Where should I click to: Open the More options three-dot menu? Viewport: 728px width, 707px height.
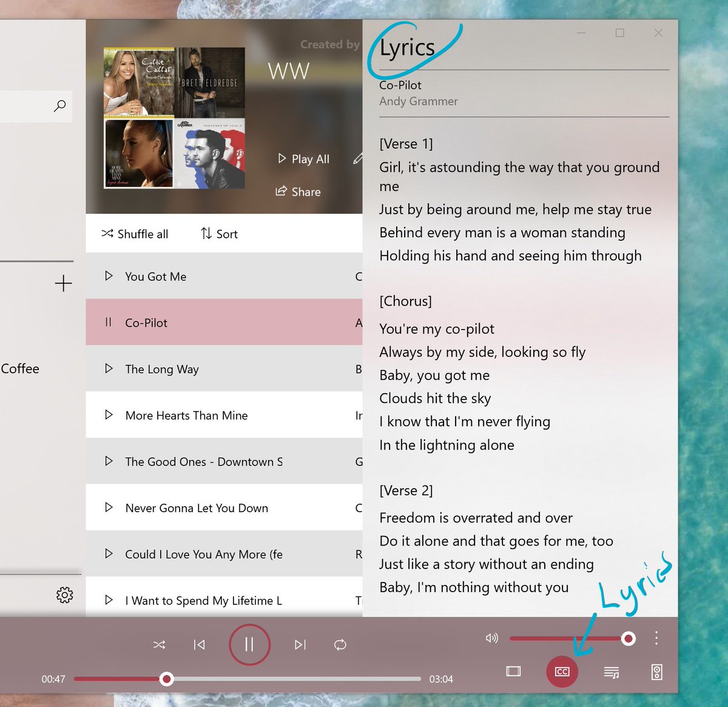coord(656,638)
